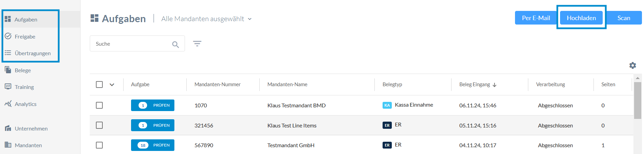Tick checkbox for Klaus Test Line Items row
This screenshot has height=154, width=644.
click(x=99, y=125)
